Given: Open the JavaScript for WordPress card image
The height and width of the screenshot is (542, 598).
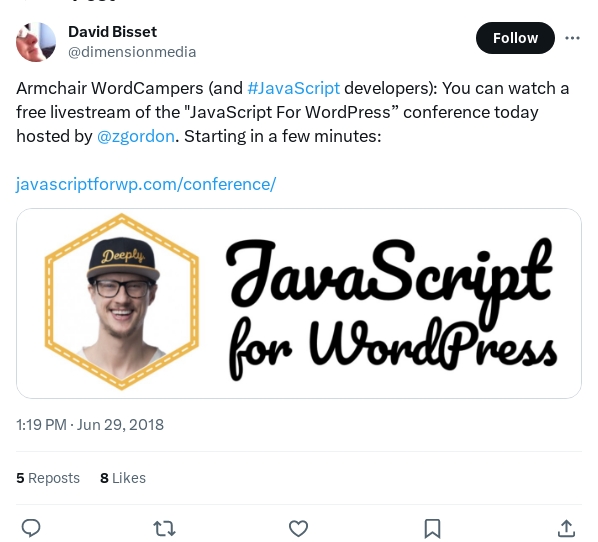Looking at the screenshot, I should click(299, 303).
